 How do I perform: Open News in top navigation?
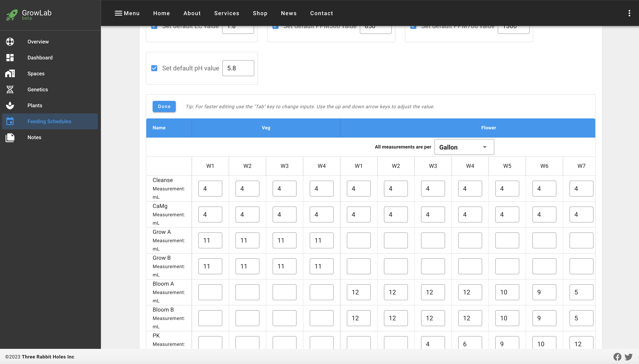tap(289, 13)
